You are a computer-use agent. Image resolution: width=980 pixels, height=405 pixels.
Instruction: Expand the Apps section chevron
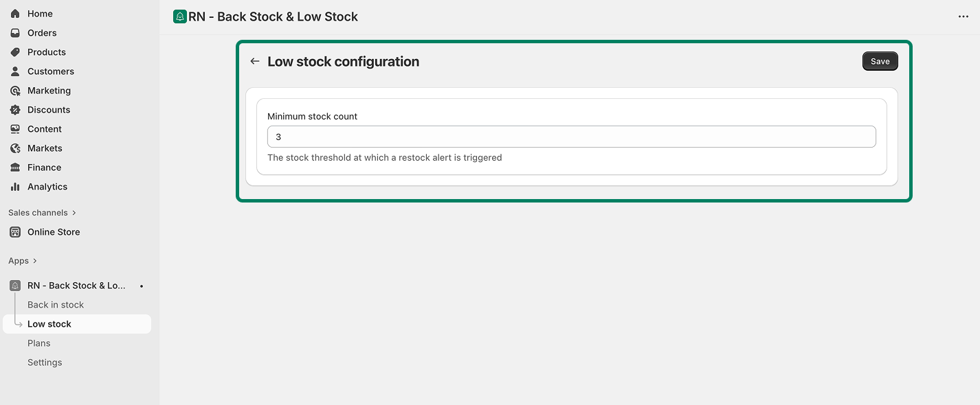[35, 261]
